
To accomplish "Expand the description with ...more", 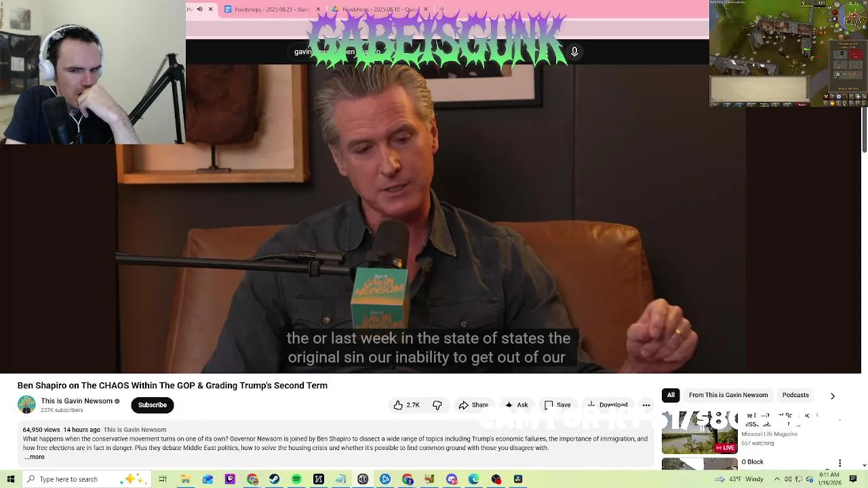I will point(34,457).
